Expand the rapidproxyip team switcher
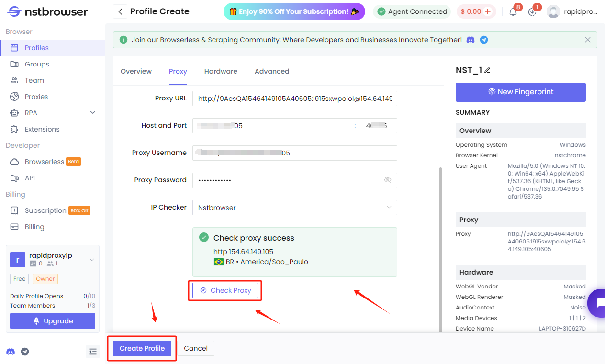The width and height of the screenshot is (605, 364). [92, 260]
